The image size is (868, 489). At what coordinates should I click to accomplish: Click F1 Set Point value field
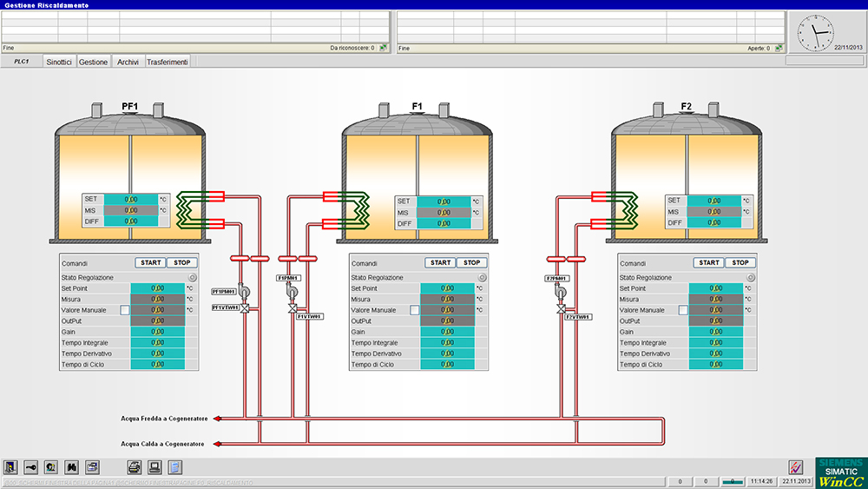(447, 288)
